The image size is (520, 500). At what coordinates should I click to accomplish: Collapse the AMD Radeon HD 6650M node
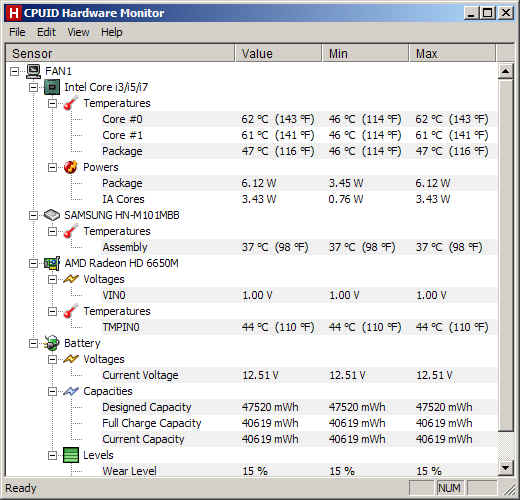[x=33, y=263]
